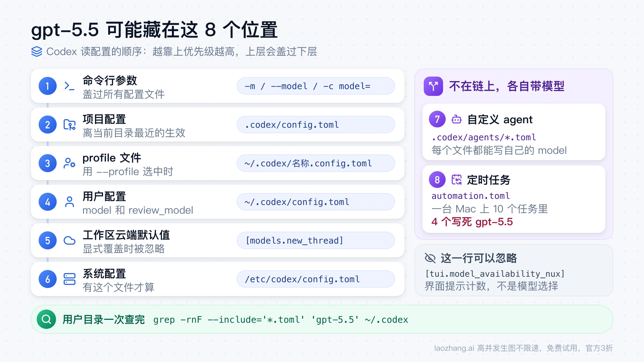Screen dimensions: 644x362
Task: Click the server icon next to 系统配置
Action: (x=69, y=279)
